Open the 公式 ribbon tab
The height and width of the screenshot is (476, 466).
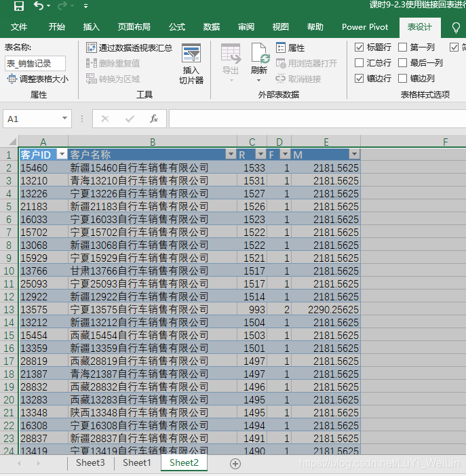(x=177, y=27)
